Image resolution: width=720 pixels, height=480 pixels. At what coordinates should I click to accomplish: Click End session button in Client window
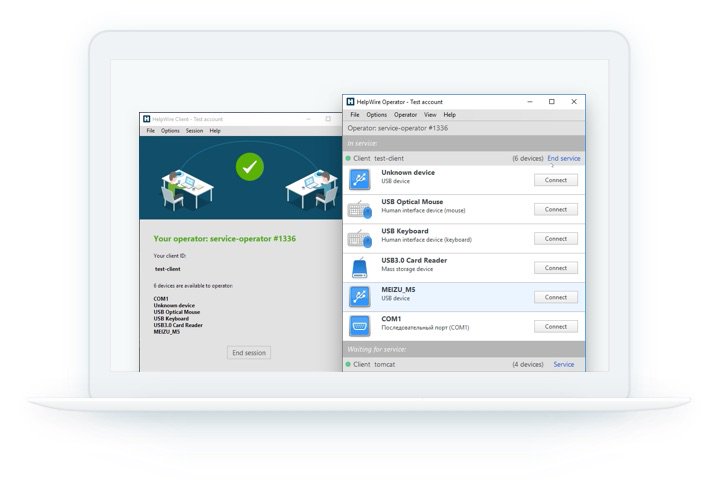[249, 353]
